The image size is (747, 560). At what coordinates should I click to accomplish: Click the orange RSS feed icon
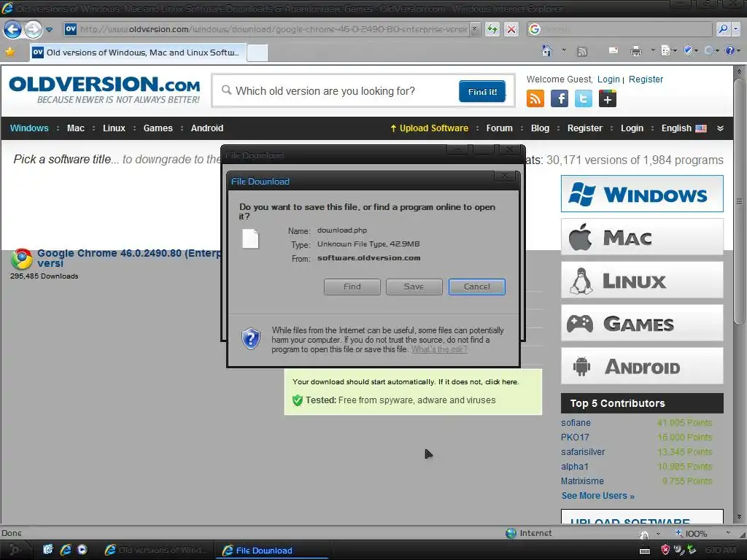coord(535,99)
